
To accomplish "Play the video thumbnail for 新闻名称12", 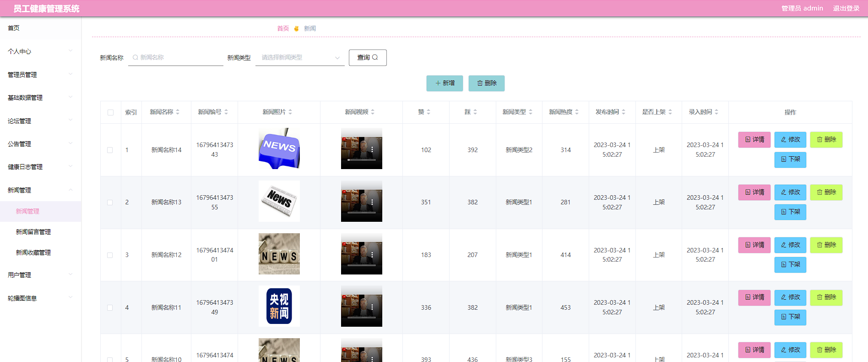I will (362, 254).
